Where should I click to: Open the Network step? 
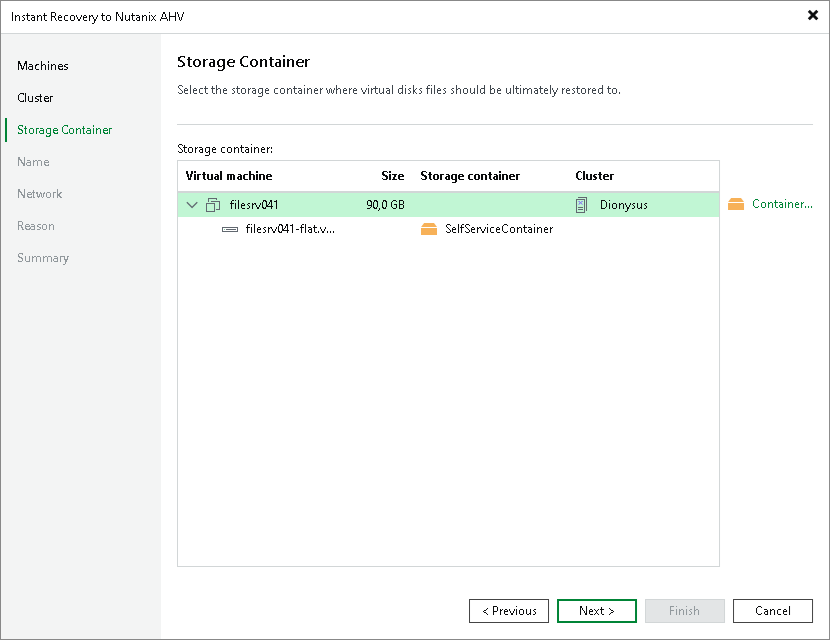[x=40, y=194]
